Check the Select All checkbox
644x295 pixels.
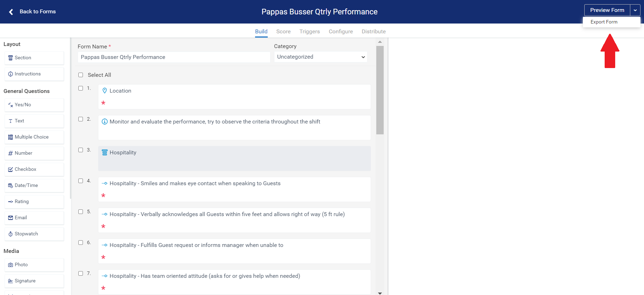coord(81,75)
